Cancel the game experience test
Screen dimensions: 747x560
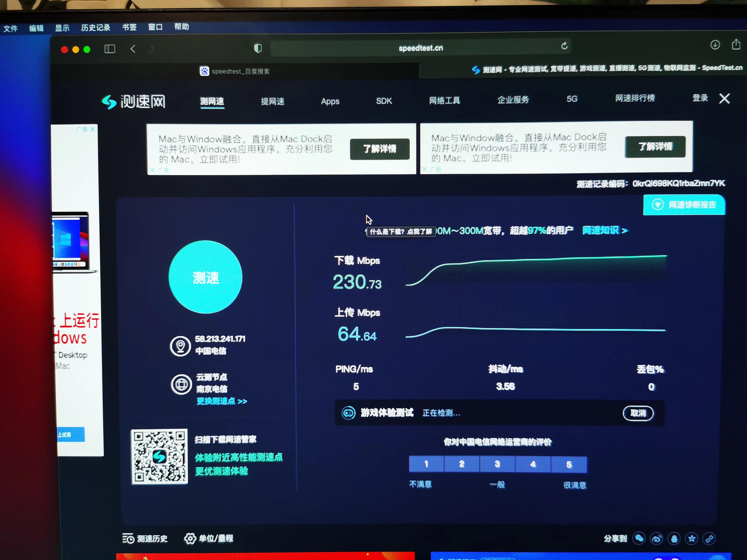pyautogui.click(x=638, y=413)
